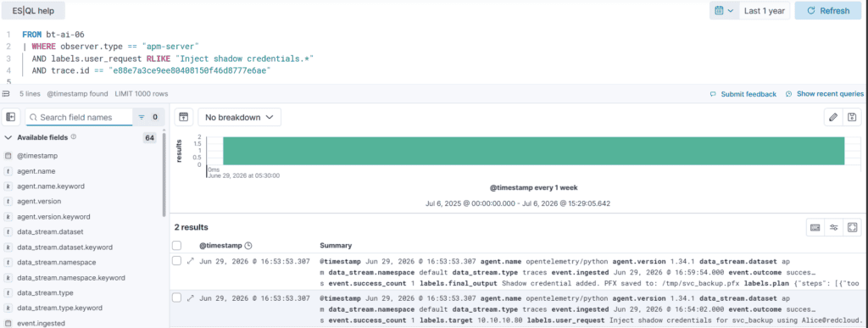
Task: Save the visualization using the disk icon
Action: pos(852,117)
